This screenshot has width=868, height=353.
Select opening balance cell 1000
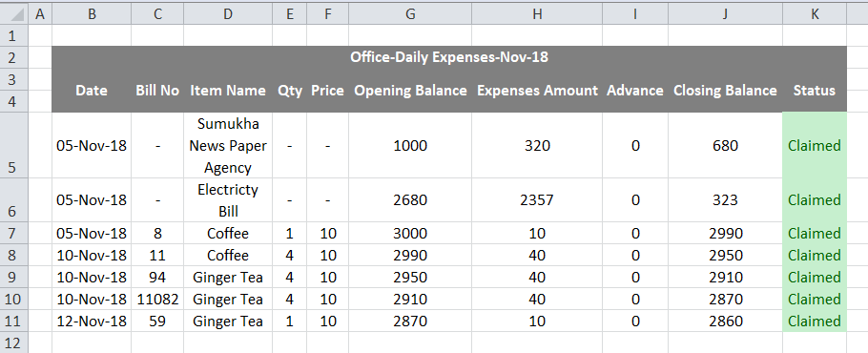click(410, 145)
